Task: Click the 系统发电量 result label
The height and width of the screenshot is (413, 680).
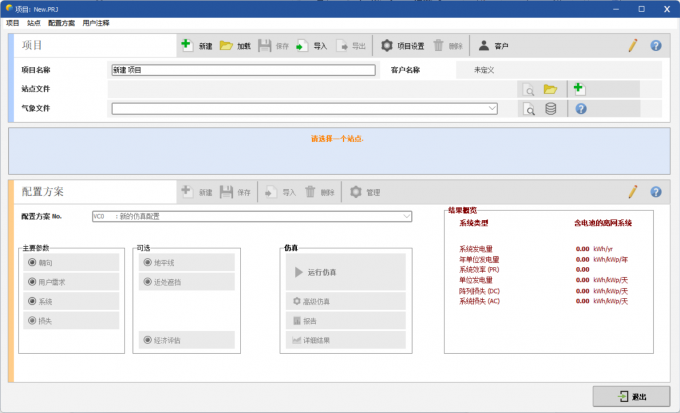Action: 476,249
